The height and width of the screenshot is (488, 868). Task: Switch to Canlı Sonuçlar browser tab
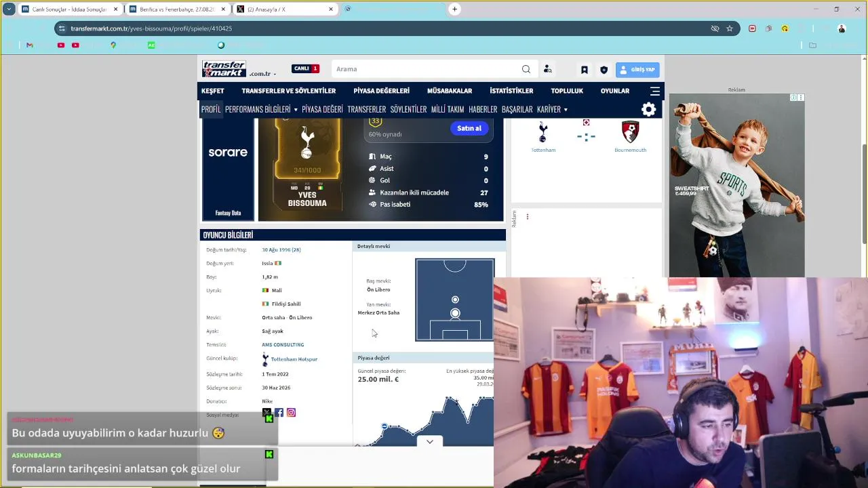tap(70, 9)
